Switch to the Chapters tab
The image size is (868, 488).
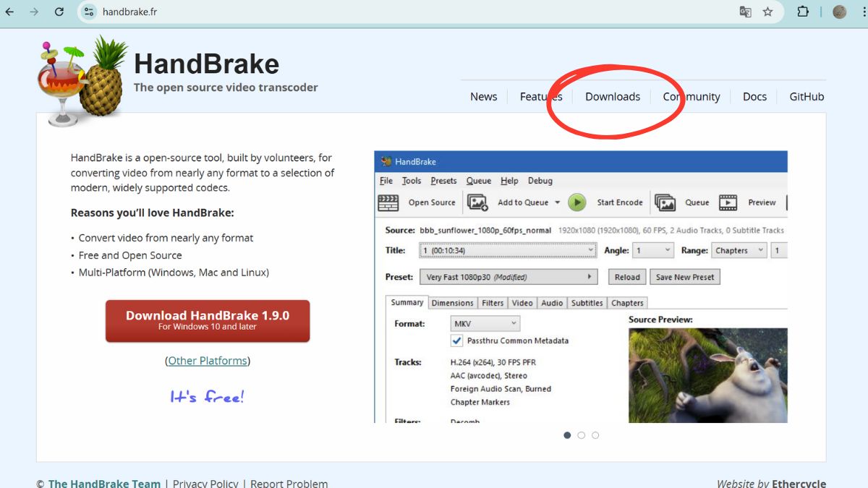point(627,303)
